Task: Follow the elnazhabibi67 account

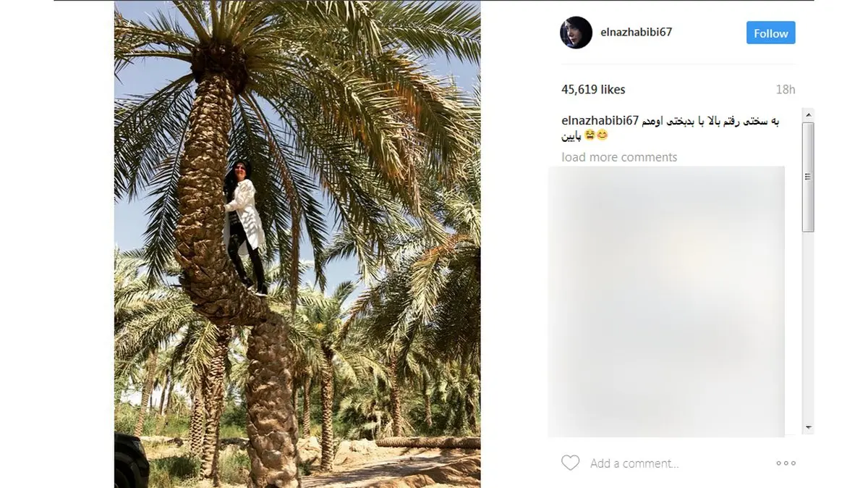Action: (771, 33)
